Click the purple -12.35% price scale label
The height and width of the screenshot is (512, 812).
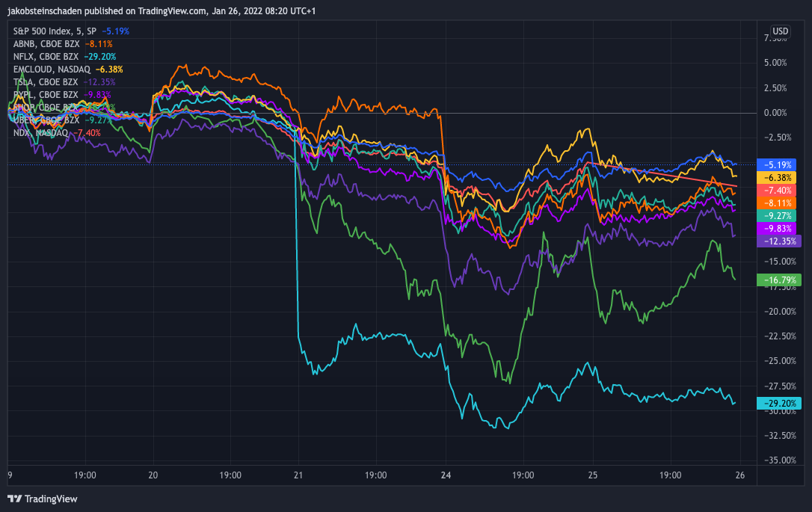point(779,241)
